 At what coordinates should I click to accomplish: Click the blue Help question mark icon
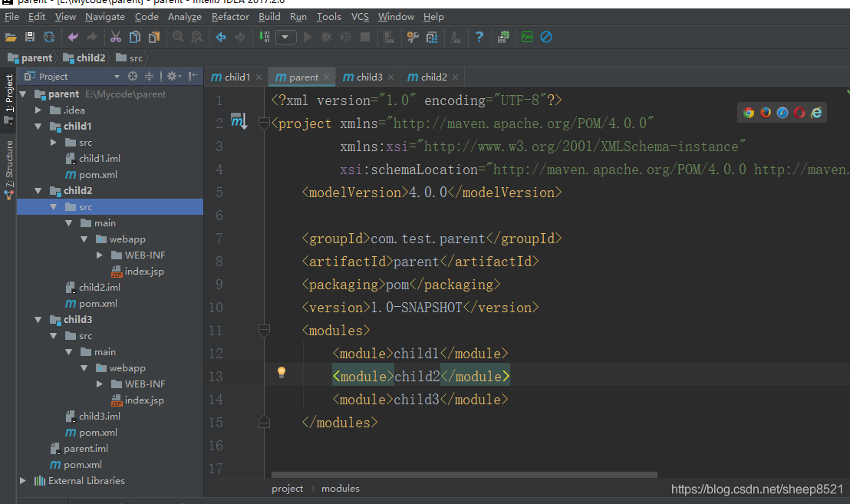click(x=479, y=38)
